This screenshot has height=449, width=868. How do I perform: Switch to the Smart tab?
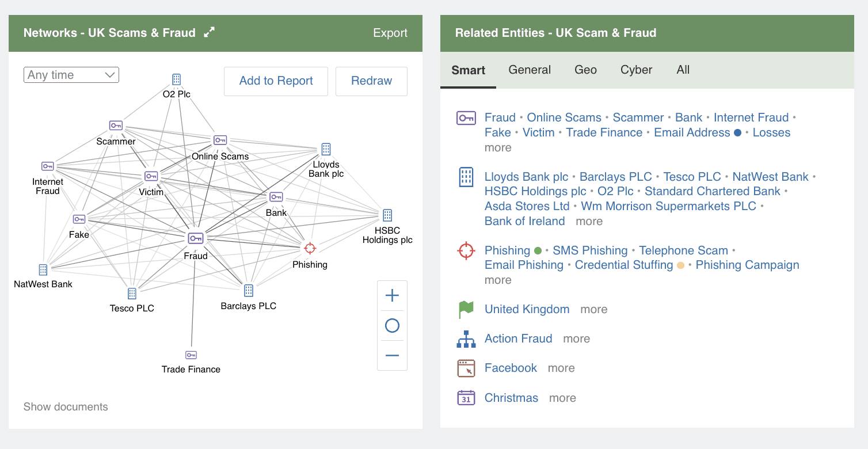(x=469, y=70)
